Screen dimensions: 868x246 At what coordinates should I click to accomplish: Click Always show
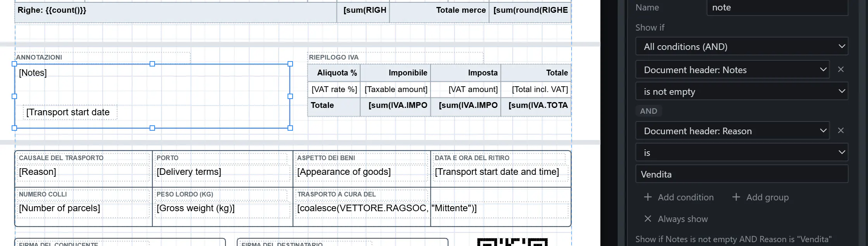tap(676, 219)
